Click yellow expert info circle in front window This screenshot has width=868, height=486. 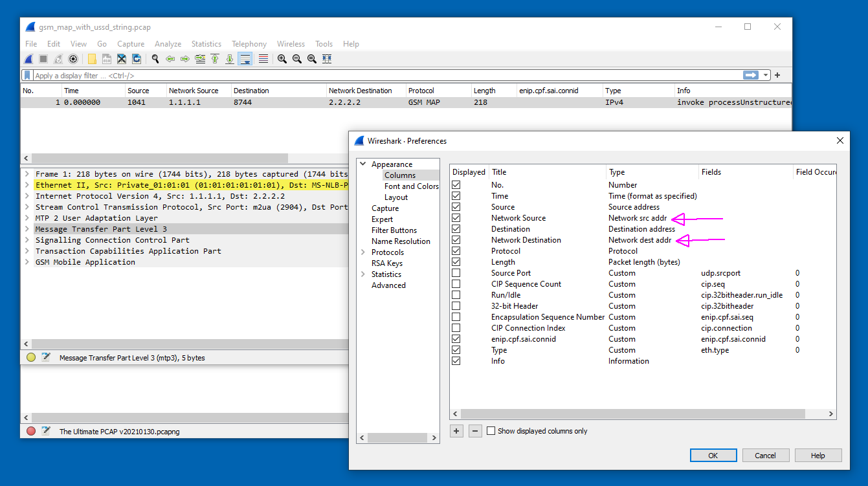pyautogui.click(x=31, y=357)
